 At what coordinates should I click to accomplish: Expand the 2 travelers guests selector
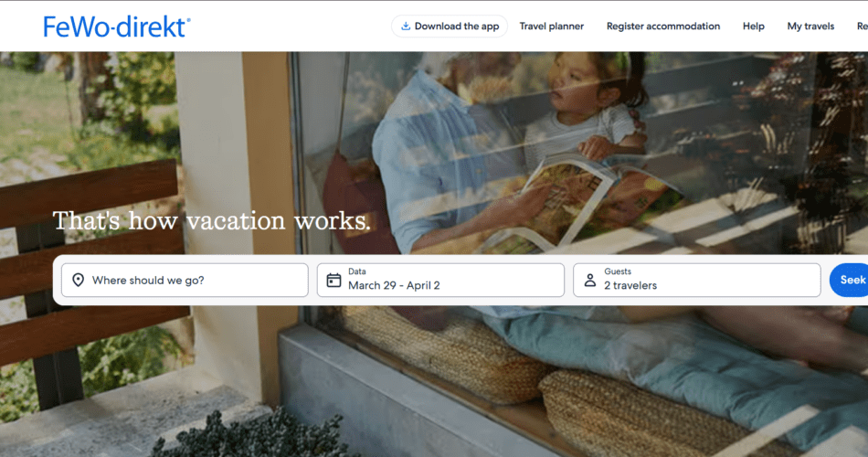point(697,281)
